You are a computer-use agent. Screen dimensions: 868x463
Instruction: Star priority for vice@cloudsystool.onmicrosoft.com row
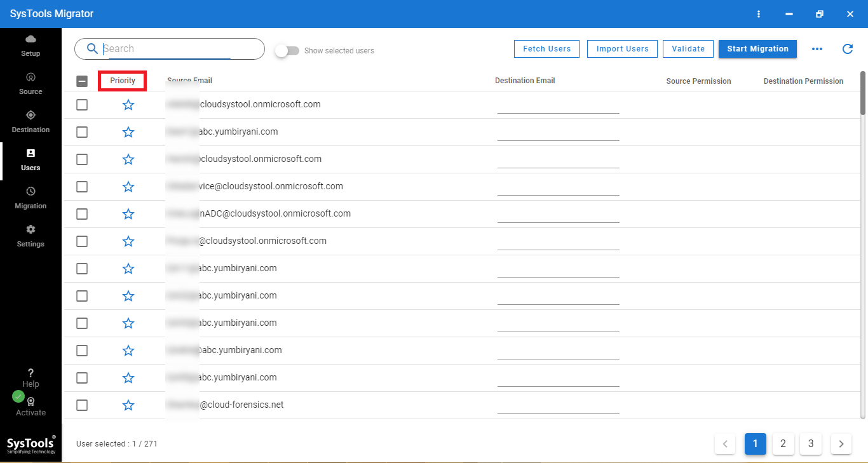click(128, 187)
